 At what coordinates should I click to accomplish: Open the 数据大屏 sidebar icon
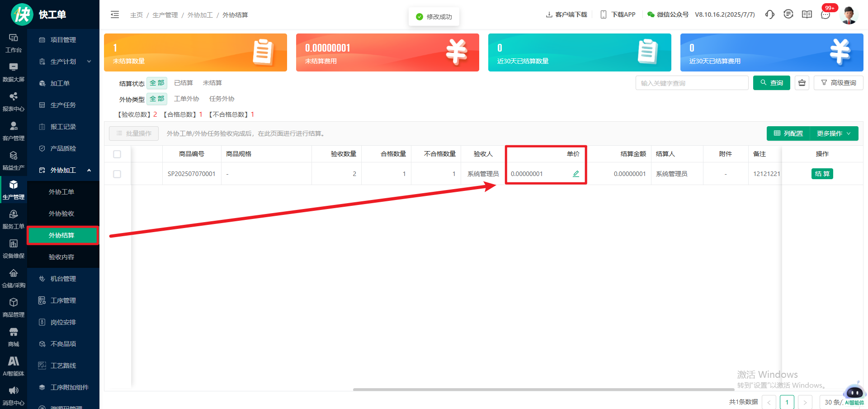pos(14,72)
